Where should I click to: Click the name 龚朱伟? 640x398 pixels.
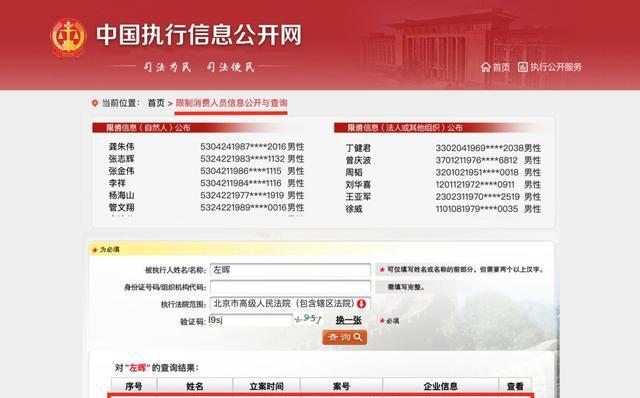(121, 147)
